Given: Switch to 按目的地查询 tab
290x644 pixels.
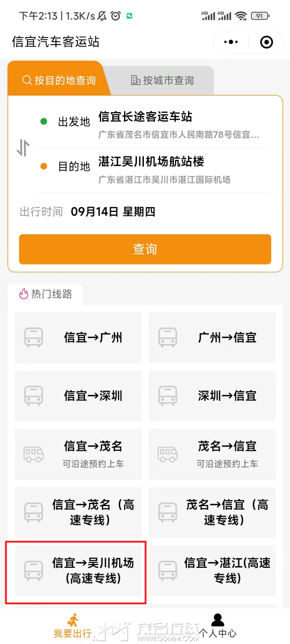Looking at the screenshot, I should [59, 80].
